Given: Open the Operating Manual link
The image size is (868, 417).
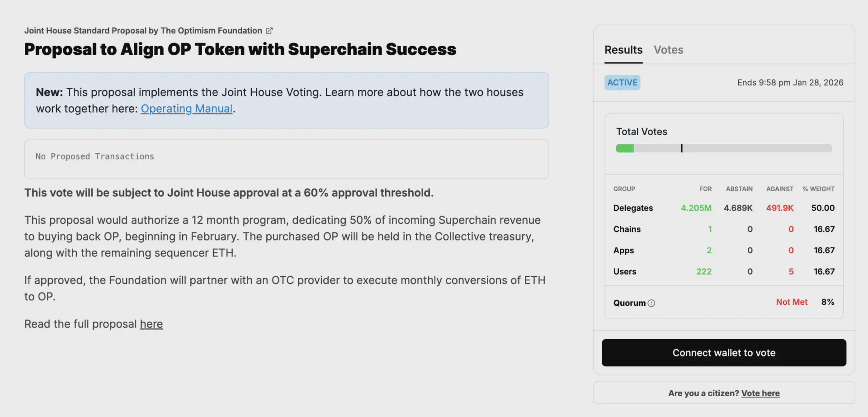Looking at the screenshot, I should [187, 109].
